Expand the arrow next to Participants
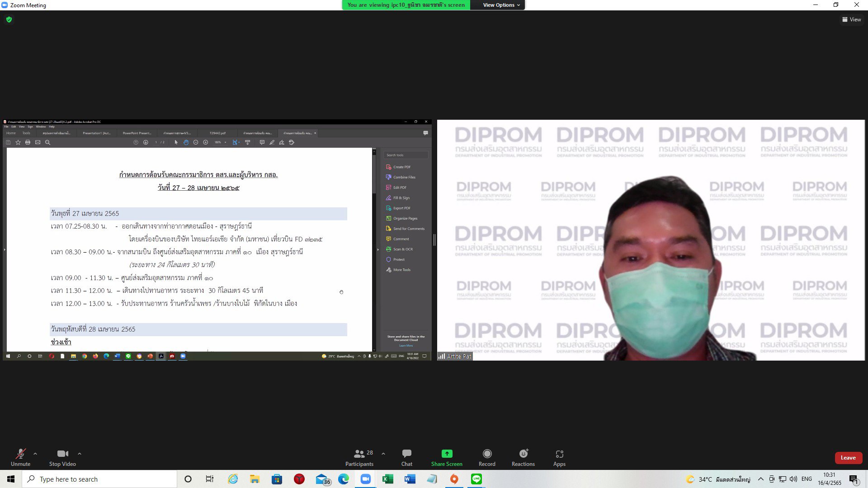 383,454
